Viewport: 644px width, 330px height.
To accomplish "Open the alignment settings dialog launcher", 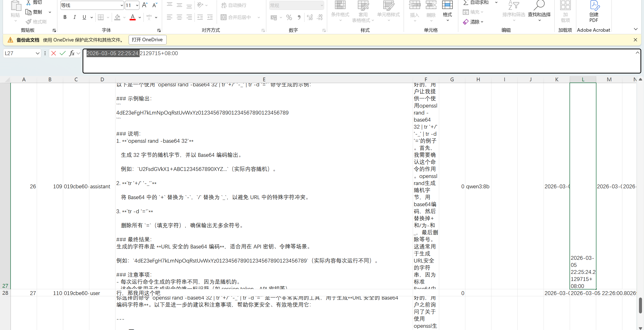I will [x=263, y=30].
